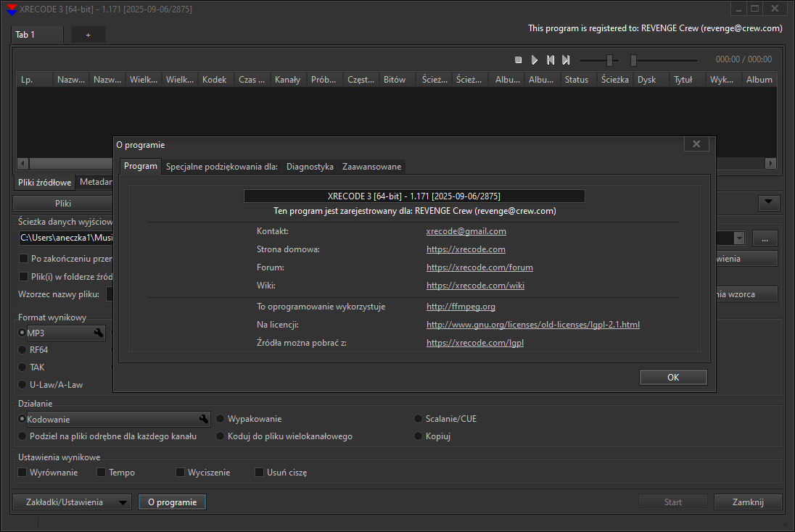795x532 pixels.
Task: Enable the Wyrównanie checkbox
Action: click(22, 473)
